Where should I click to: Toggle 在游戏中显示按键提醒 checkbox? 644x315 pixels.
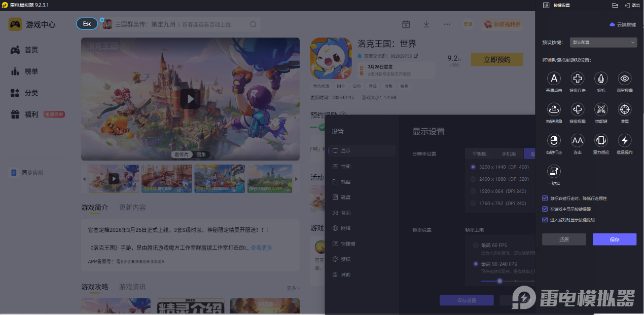pyautogui.click(x=545, y=209)
